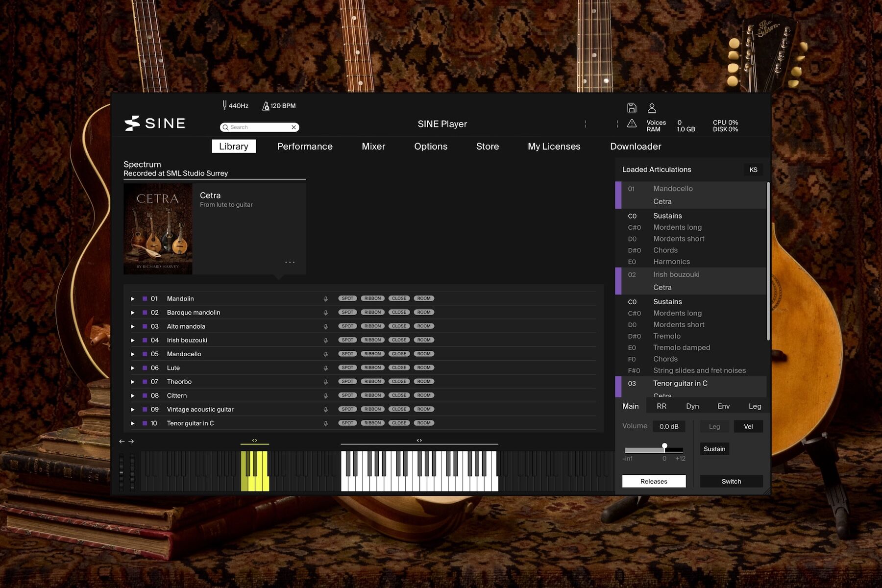Expand the 05 Mandocello instrument row
Image resolution: width=882 pixels, height=588 pixels.
[x=132, y=354]
